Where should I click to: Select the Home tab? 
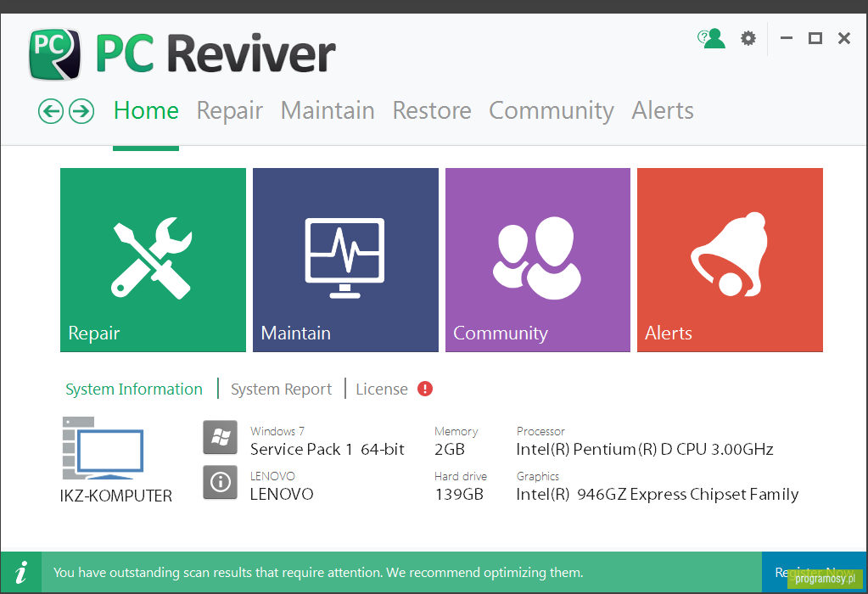point(146,110)
